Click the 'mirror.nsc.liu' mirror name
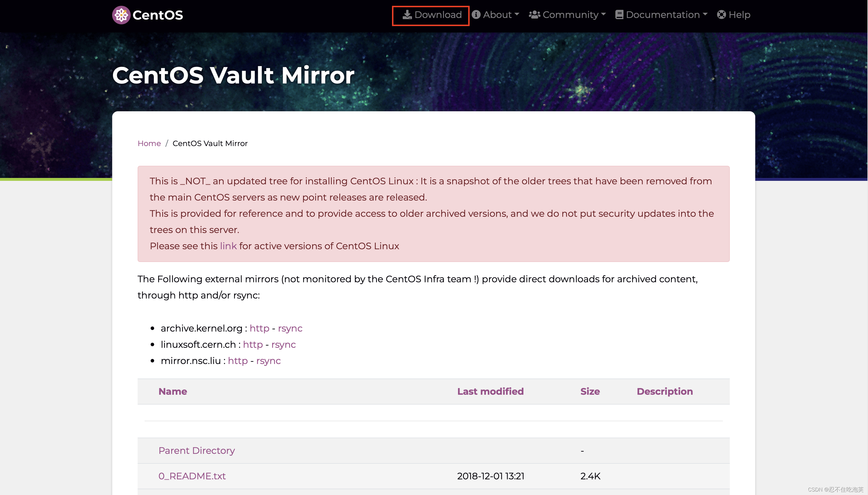 click(191, 361)
